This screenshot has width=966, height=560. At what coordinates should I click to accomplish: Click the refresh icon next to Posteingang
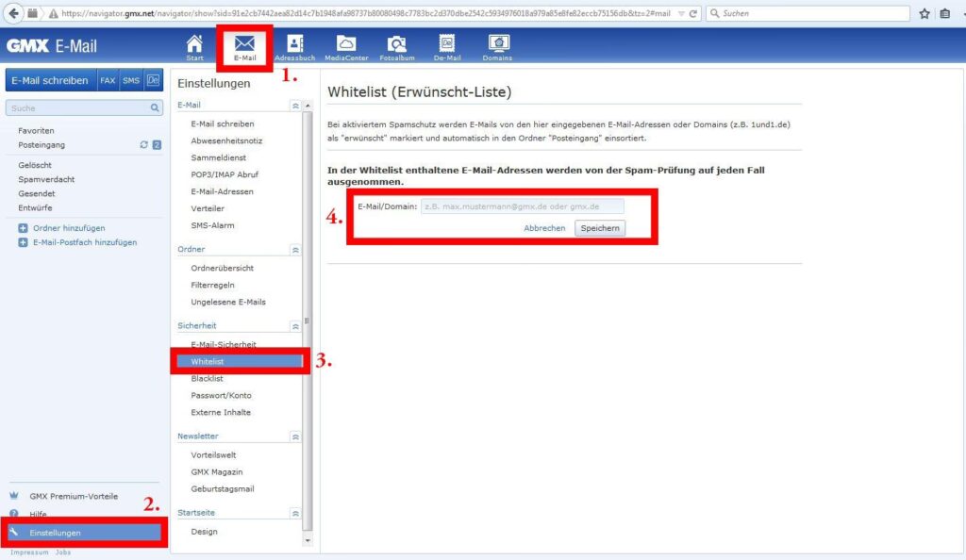pos(143,145)
